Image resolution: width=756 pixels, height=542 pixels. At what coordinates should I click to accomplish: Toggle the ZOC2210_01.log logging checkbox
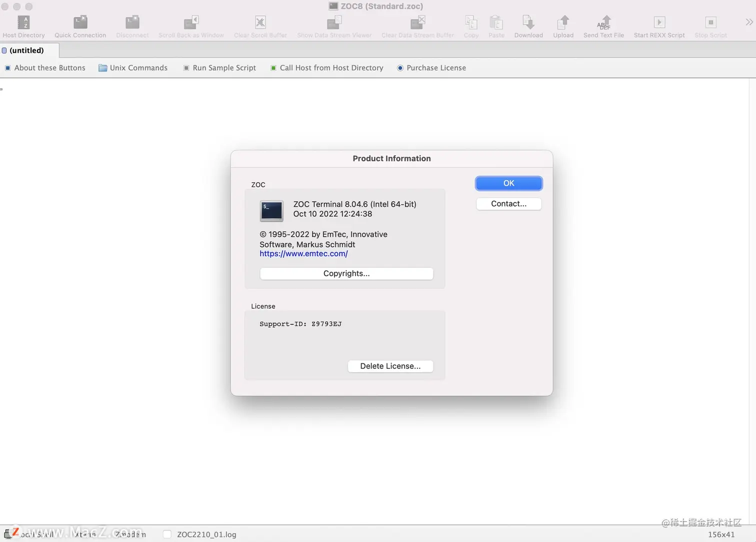pyautogui.click(x=167, y=534)
